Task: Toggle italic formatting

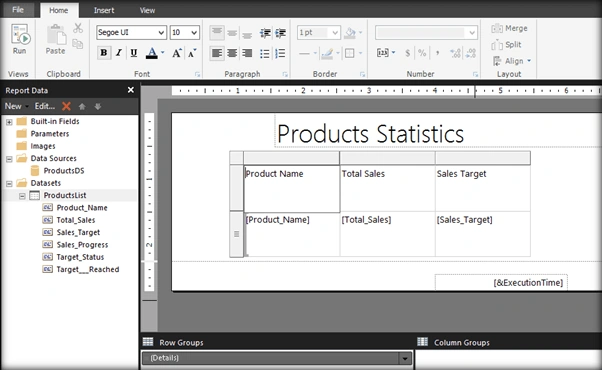Action: tap(119, 53)
